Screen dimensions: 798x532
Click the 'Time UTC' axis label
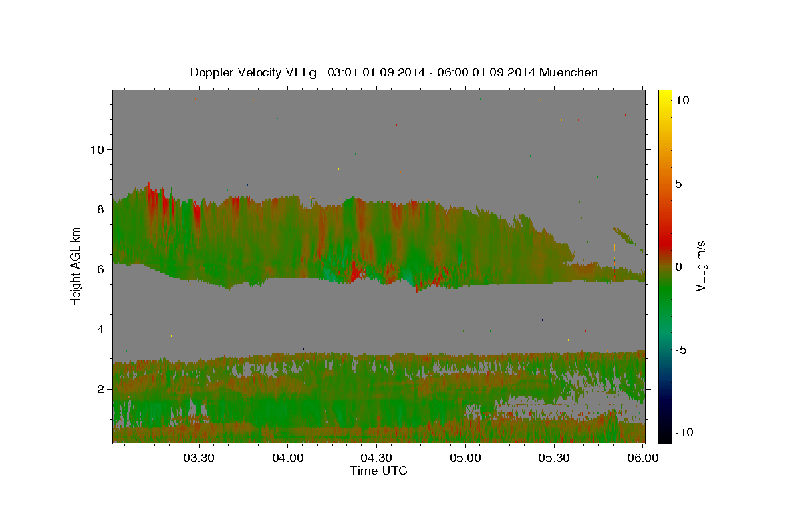378,471
